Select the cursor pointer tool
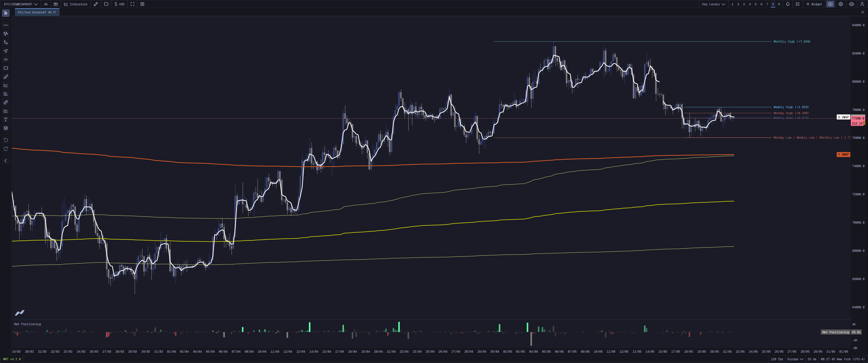The image size is (868, 363). click(6, 13)
